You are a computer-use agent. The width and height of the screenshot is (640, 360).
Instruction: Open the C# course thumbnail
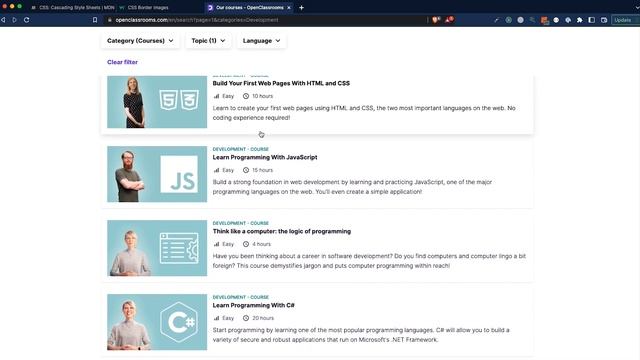tap(157, 322)
